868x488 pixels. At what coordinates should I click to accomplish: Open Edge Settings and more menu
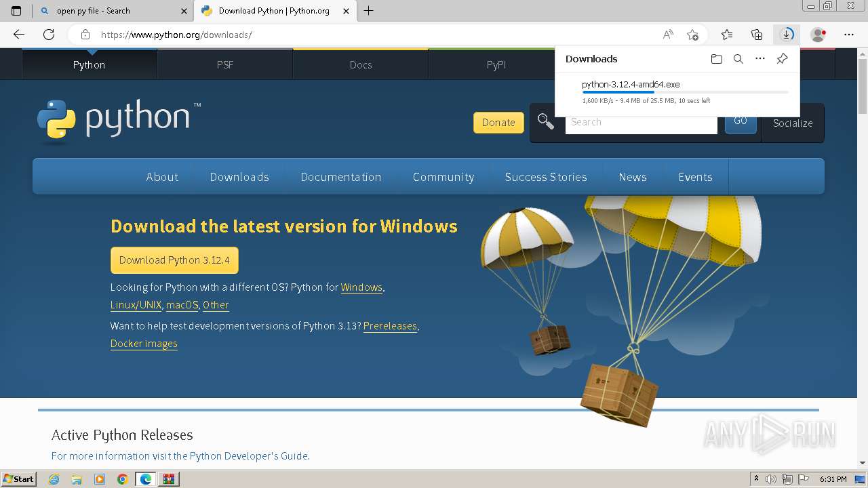coord(849,35)
